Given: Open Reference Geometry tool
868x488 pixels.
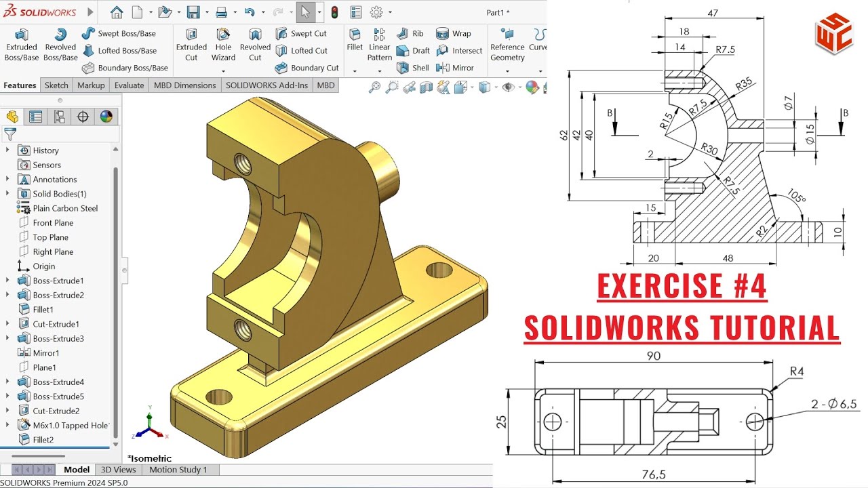Looking at the screenshot, I should tap(507, 45).
